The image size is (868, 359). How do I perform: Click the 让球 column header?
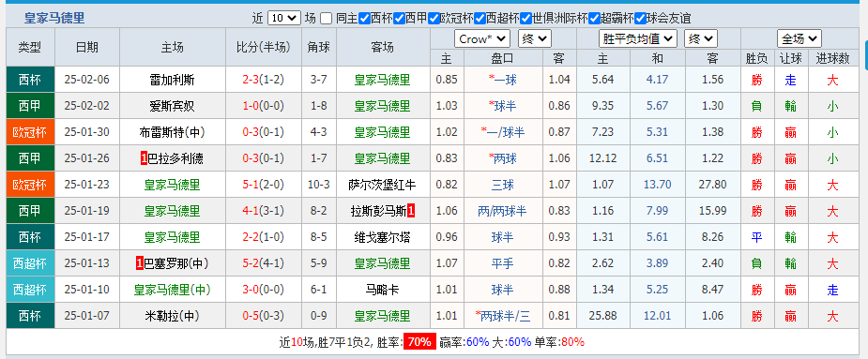coord(790,58)
